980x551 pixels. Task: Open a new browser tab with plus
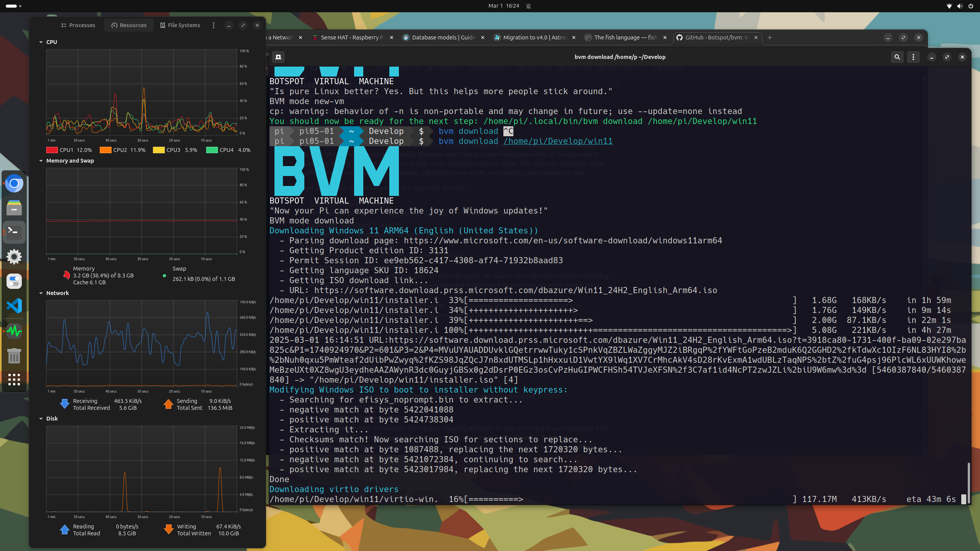(x=770, y=37)
